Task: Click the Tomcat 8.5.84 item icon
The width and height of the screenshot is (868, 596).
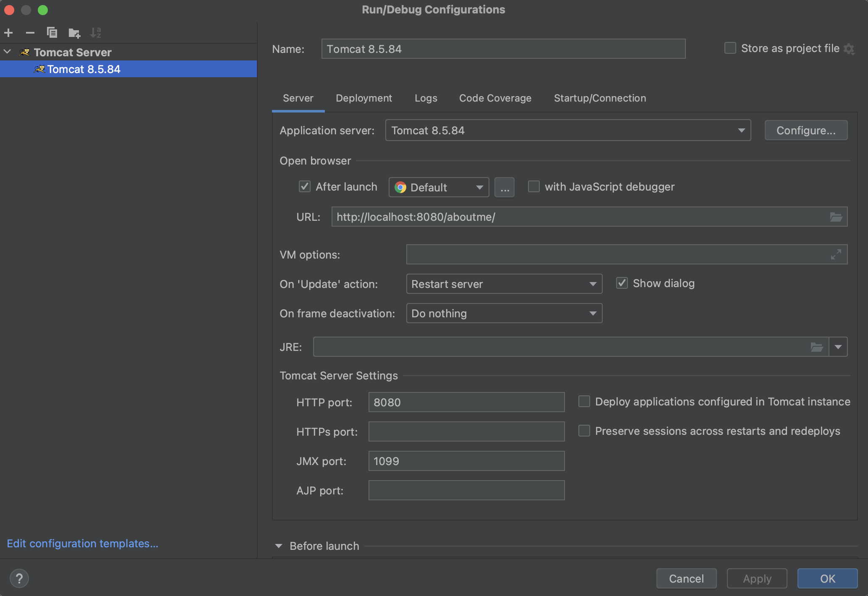Action: pos(39,69)
